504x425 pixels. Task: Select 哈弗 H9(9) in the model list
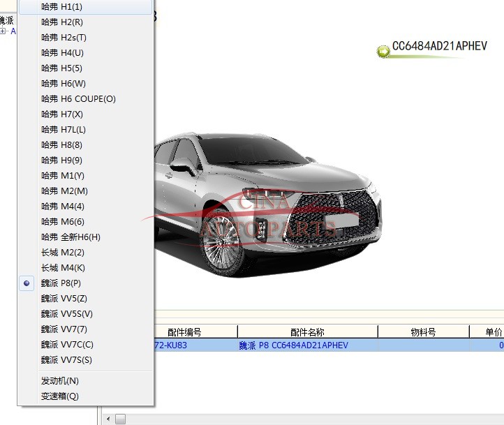[x=61, y=161]
